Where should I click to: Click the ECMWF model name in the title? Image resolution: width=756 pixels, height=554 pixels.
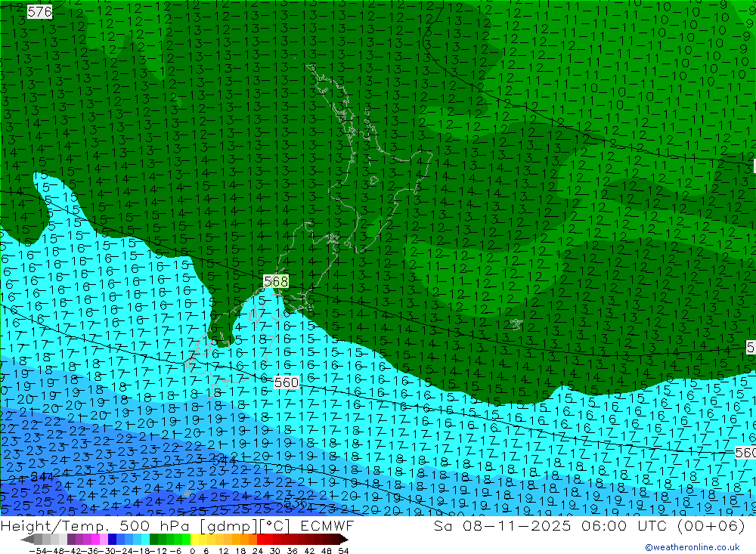[x=327, y=525]
